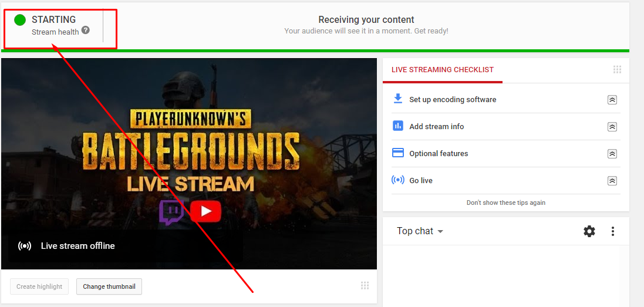Click the download icon beside Set up encoding software
Viewport: 644px width, 307px height.
397,99
